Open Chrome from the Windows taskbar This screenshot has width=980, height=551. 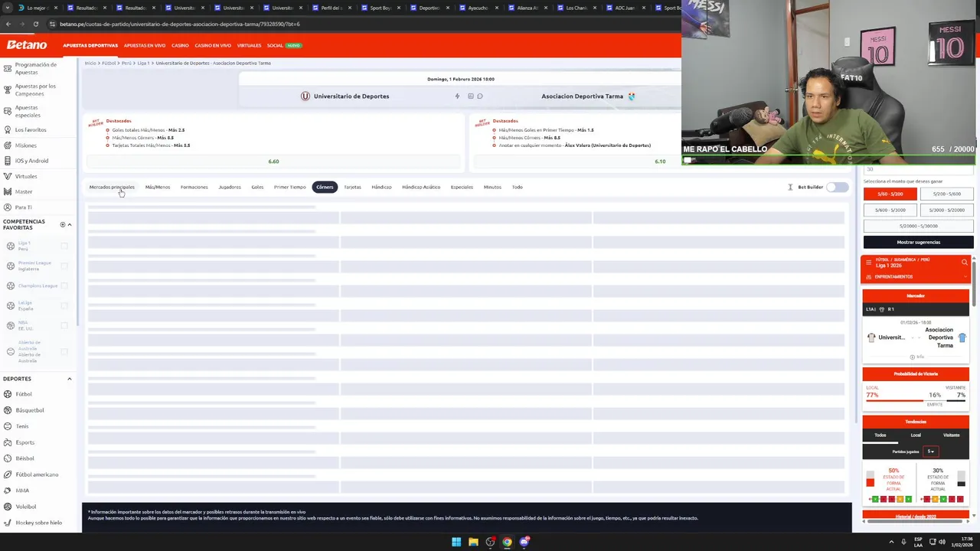(507, 542)
